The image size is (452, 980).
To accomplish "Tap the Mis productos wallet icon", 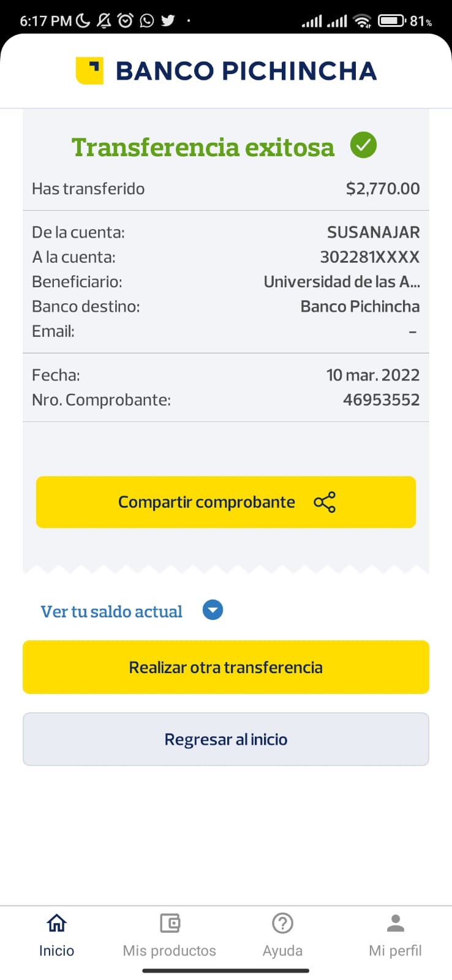I will click(170, 922).
